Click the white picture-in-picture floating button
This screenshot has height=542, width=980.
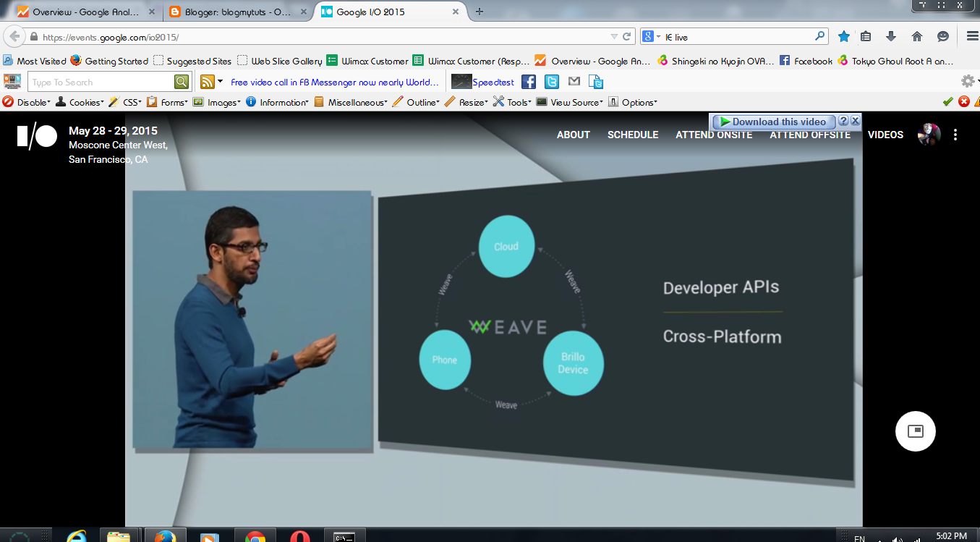tap(915, 431)
